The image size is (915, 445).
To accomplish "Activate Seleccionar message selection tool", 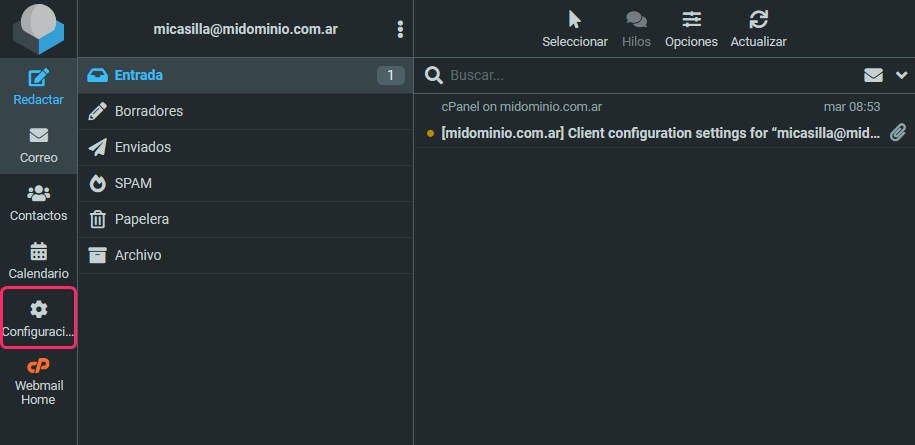I will (x=574, y=29).
